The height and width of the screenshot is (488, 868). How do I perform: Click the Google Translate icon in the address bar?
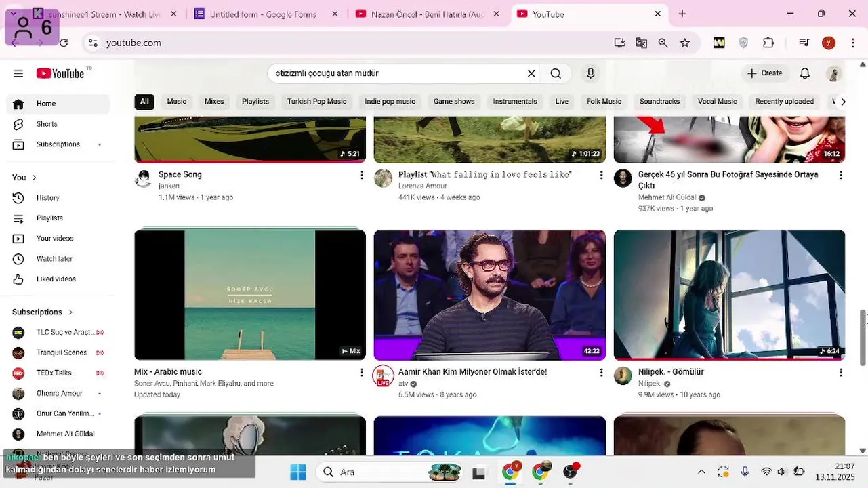coord(641,43)
